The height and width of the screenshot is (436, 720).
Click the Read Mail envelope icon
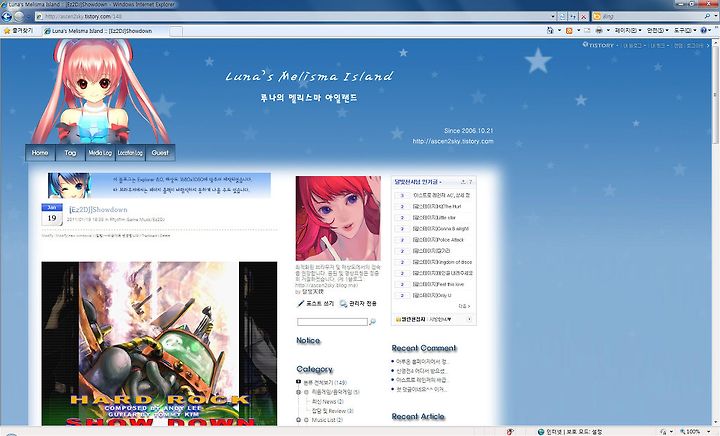point(587,31)
